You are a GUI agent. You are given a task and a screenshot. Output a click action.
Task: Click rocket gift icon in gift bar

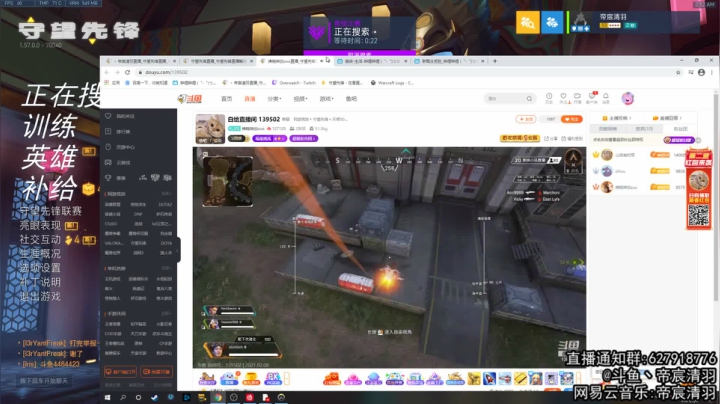(489, 378)
